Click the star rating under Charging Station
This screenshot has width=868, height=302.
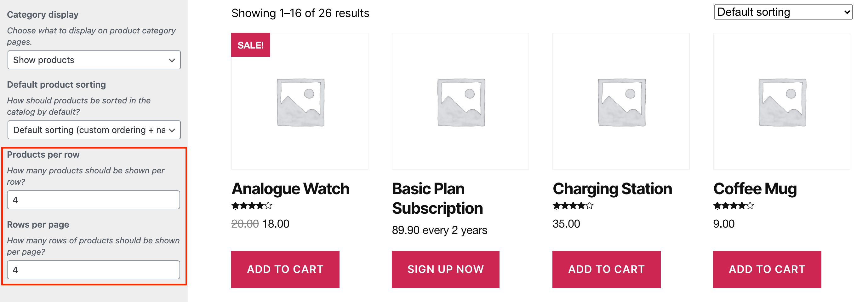pos(573,206)
